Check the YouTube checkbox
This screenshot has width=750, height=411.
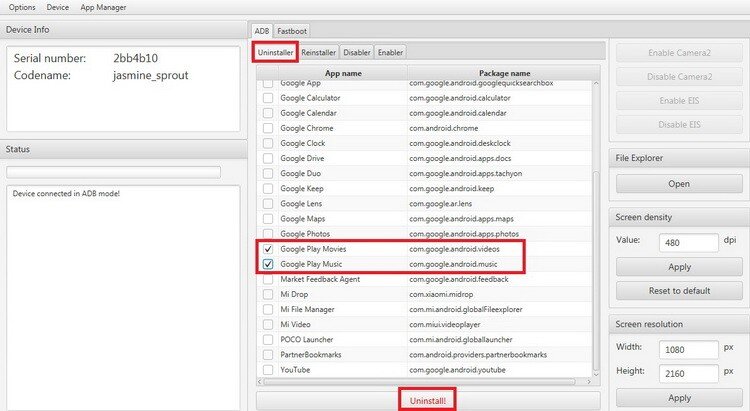coord(268,370)
